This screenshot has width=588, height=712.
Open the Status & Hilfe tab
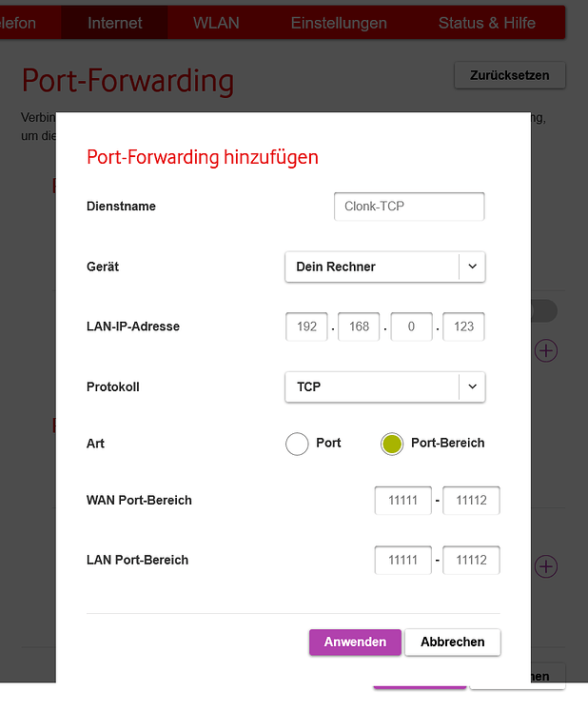point(486,23)
